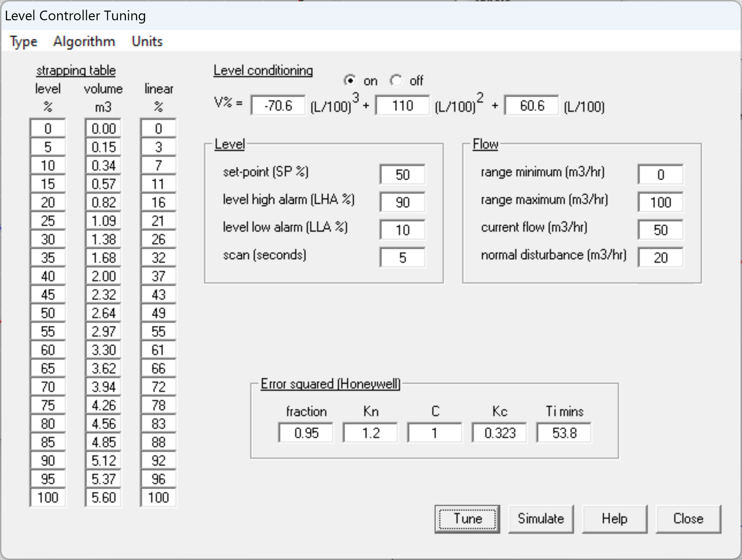Click the current flow input box
Screen dimensions: 742x560
[660, 230]
